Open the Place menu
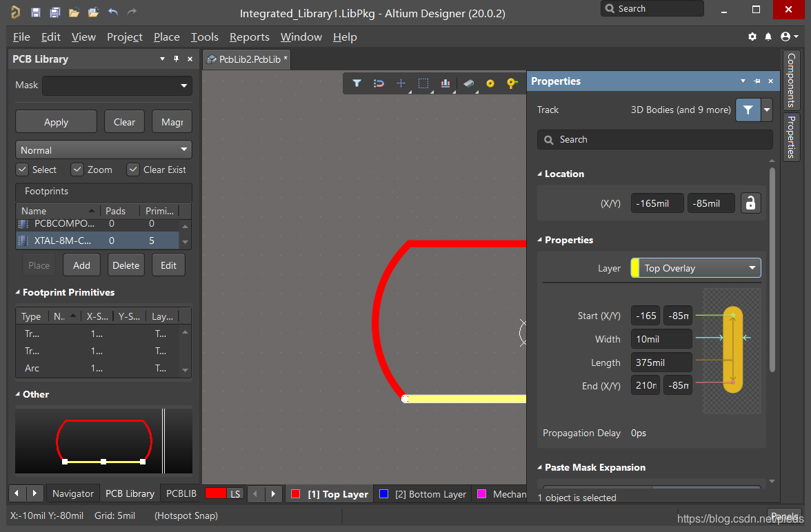Viewport: 811px width, 532px height. [166, 37]
